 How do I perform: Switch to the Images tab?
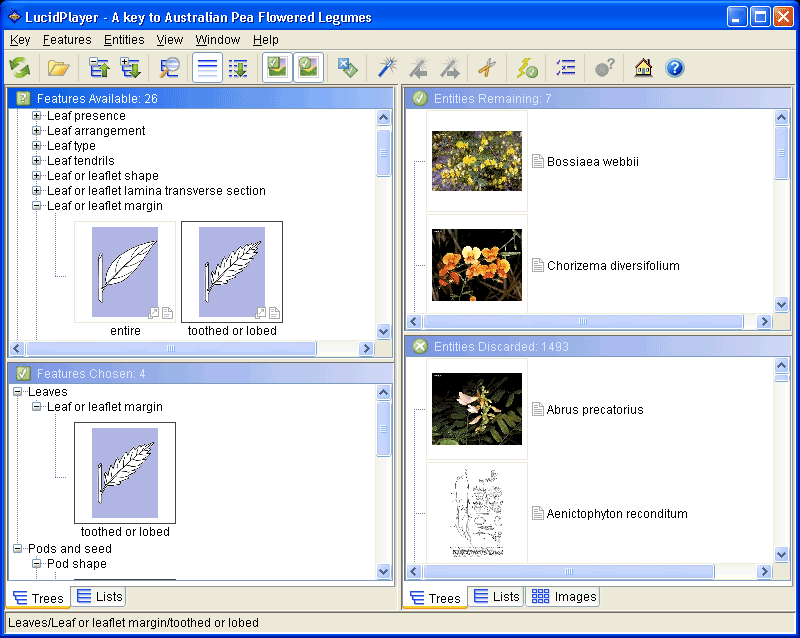563,597
